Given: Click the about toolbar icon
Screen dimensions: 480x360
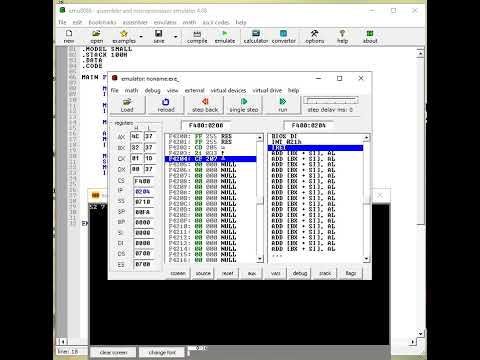Looking at the screenshot, I should pyautogui.click(x=370, y=36).
